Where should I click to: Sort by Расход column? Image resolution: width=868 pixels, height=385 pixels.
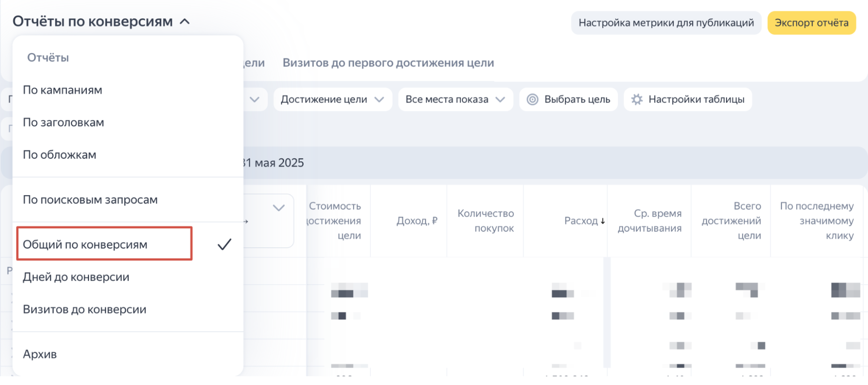[x=581, y=221]
